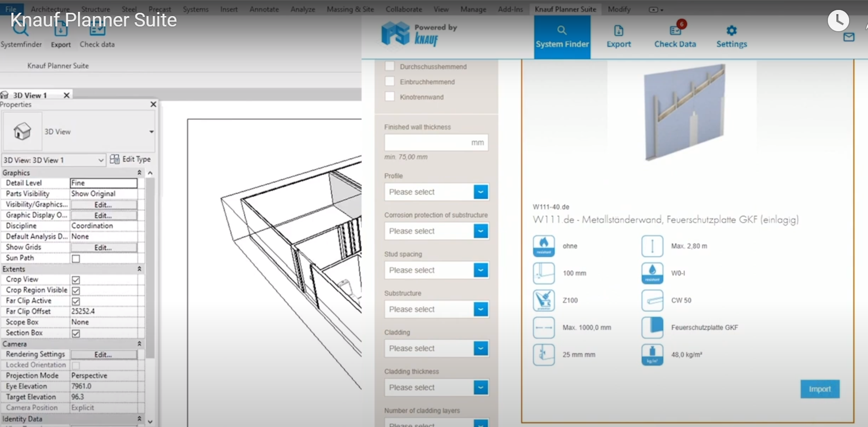Open the 3D View type selector dropdown arrow
The width and height of the screenshot is (868, 427).
tap(151, 132)
